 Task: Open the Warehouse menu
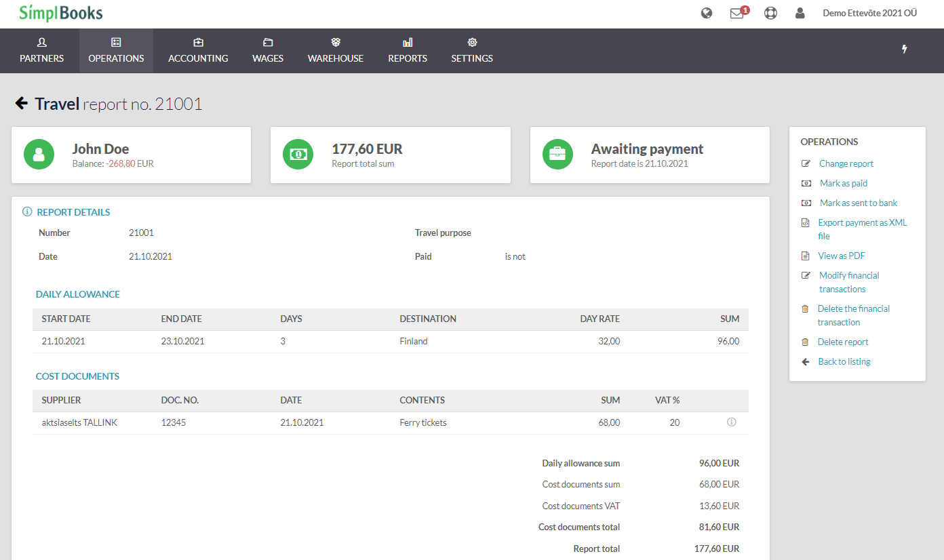[336, 51]
